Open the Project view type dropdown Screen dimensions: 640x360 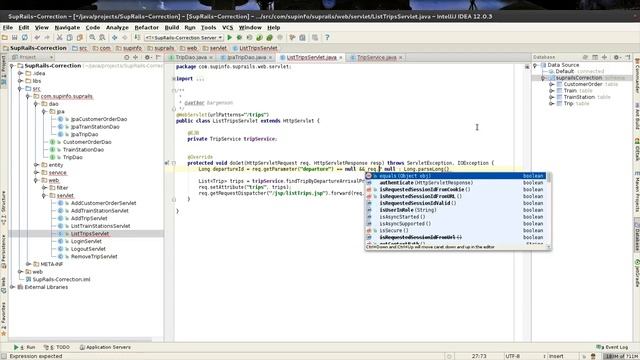34,58
